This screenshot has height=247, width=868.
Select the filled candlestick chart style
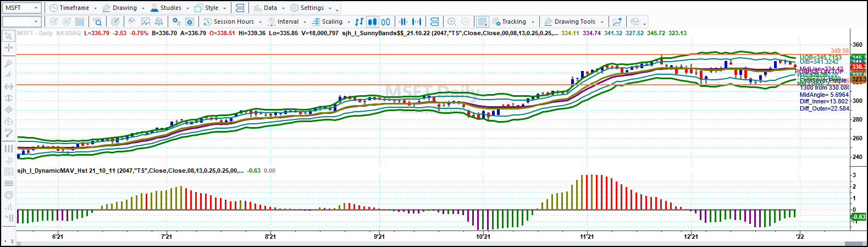pyautogui.click(x=372, y=21)
